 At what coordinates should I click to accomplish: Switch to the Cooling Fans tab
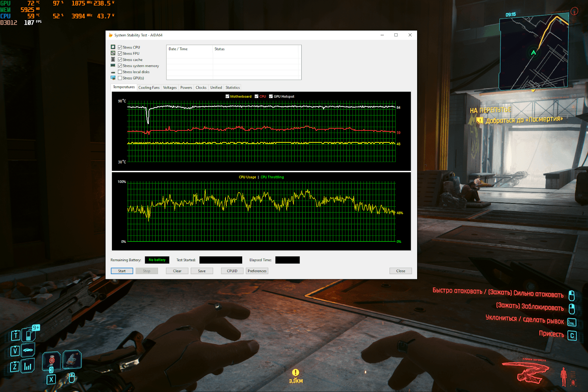(x=149, y=87)
